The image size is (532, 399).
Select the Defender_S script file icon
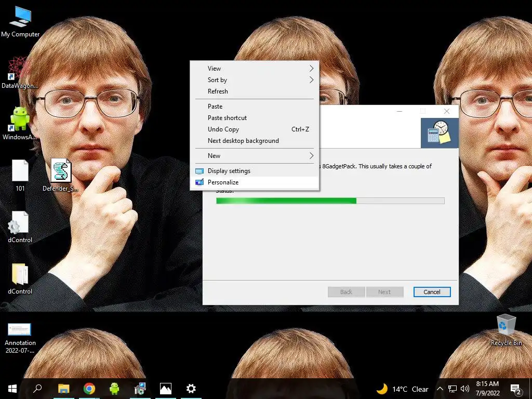[61, 176]
